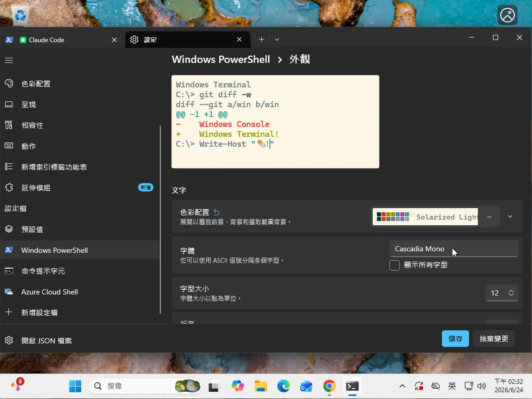Click the cloud sync icon in system tray
Viewport: 532px width, 399px height.
435,386
